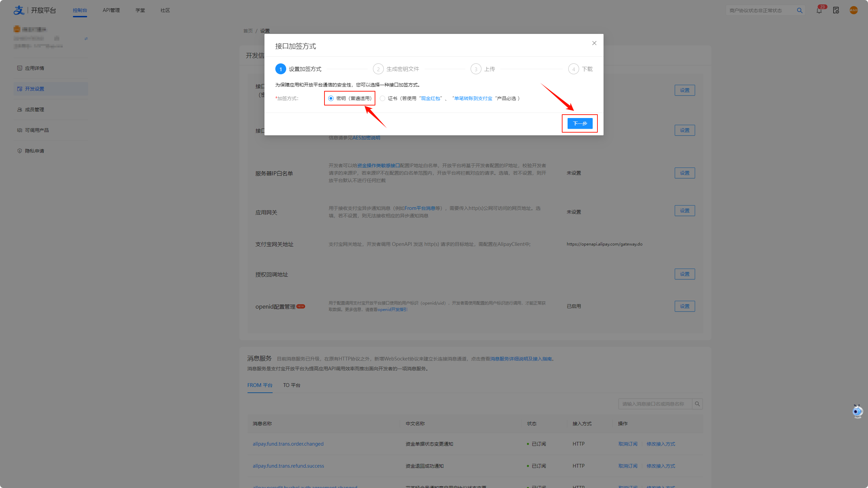Click the floating assistant robot icon

pyautogui.click(x=857, y=411)
